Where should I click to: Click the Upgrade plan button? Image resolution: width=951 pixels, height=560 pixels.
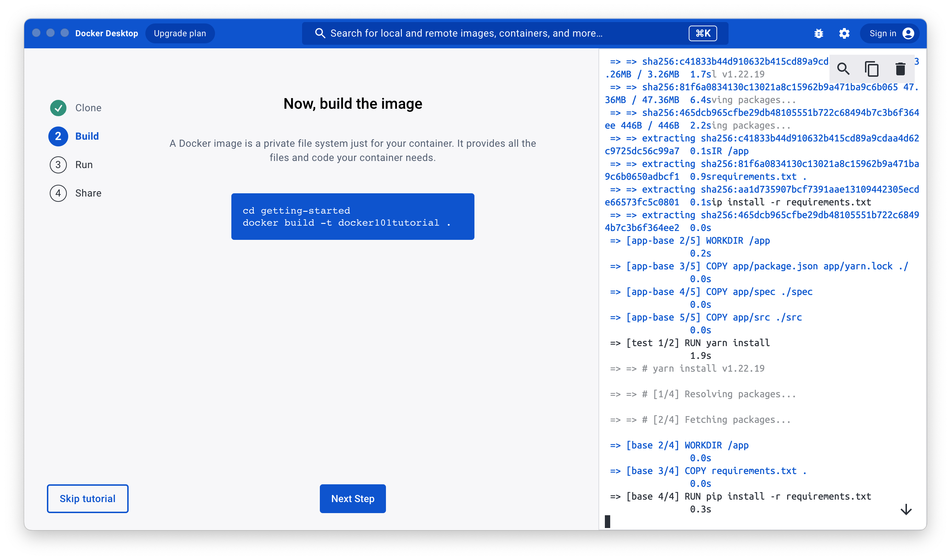tap(179, 34)
